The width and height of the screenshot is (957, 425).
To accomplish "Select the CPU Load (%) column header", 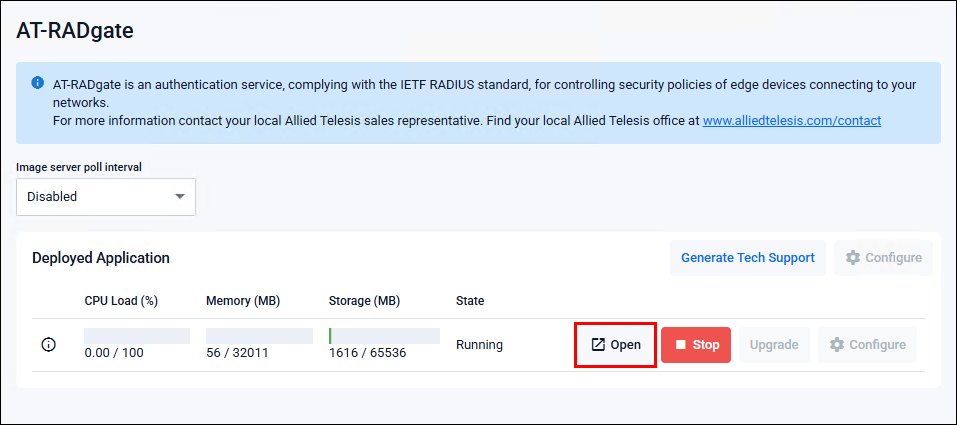I will pos(121,301).
